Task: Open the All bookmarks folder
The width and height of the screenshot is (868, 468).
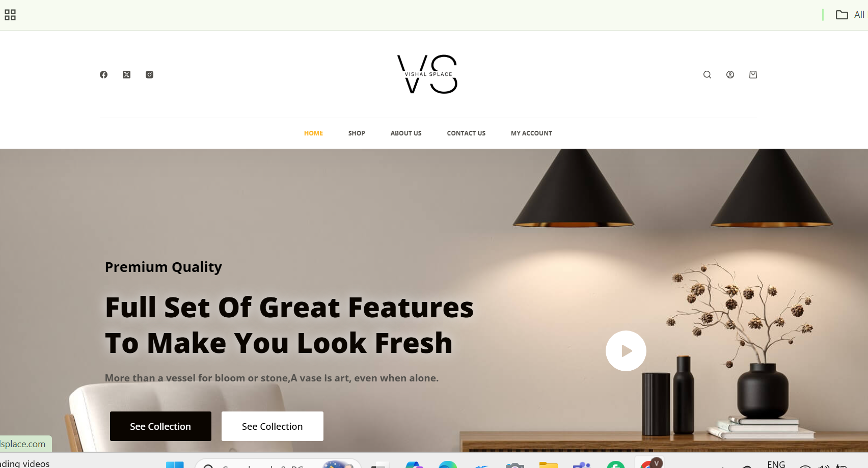Action: 850,15
